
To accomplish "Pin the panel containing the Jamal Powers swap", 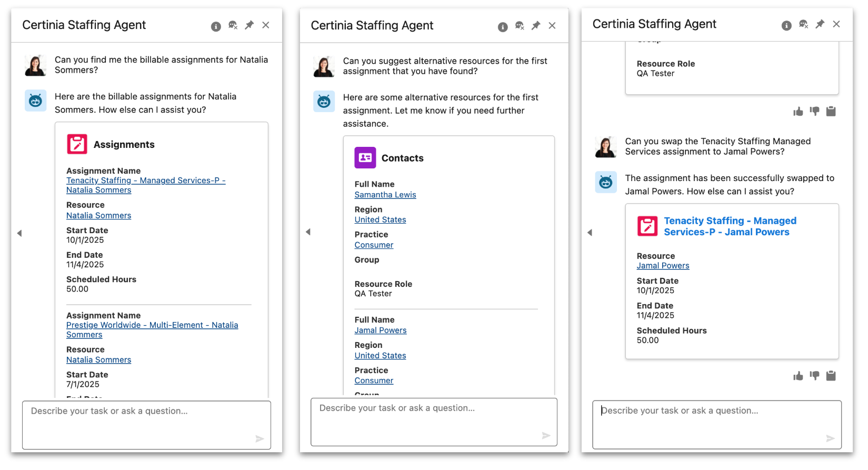I will pos(820,24).
